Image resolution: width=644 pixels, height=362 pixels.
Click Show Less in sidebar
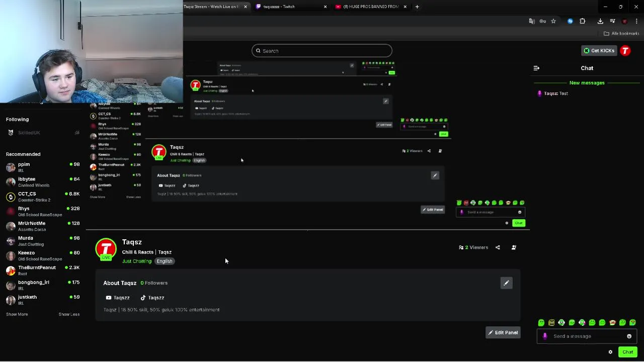pos(69,314)
